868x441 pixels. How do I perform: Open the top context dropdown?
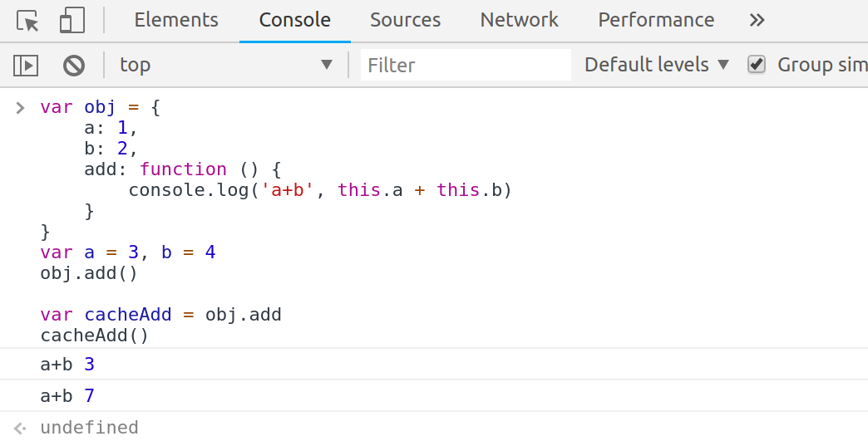click(224, 65)
